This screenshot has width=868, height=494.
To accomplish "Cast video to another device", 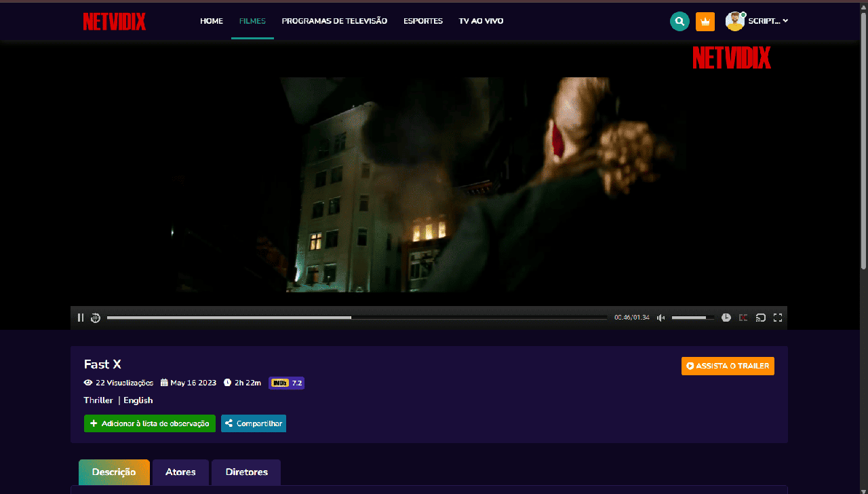I will click(761, 318).
